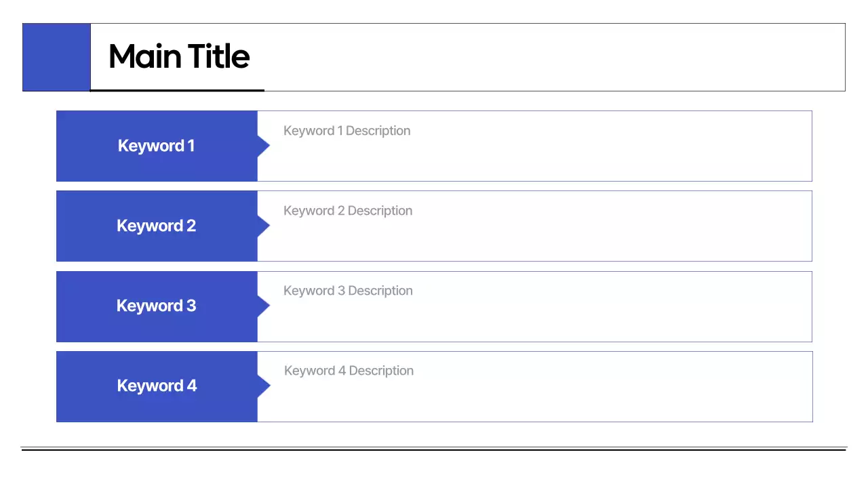The height and width of the screenshot is (488, 868).
Task: Select the double horizontal line at slide bottom
Action: (x=434, y=449)
